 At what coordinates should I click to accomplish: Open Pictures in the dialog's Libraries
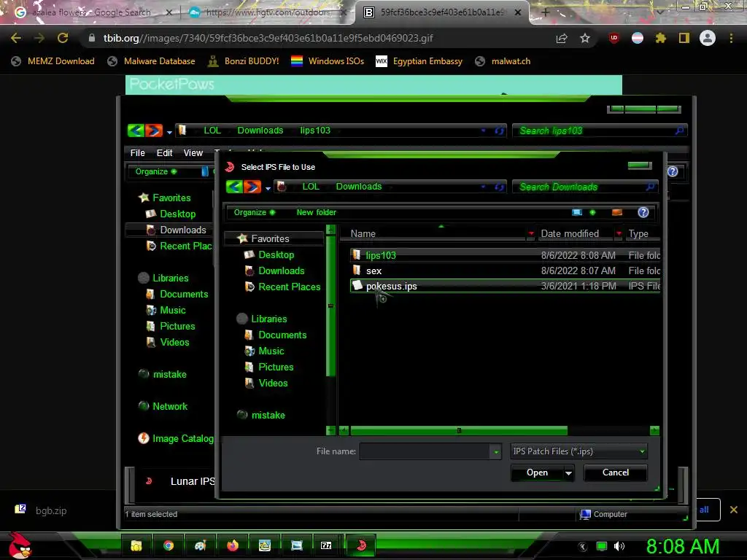[x=276, y=367]
